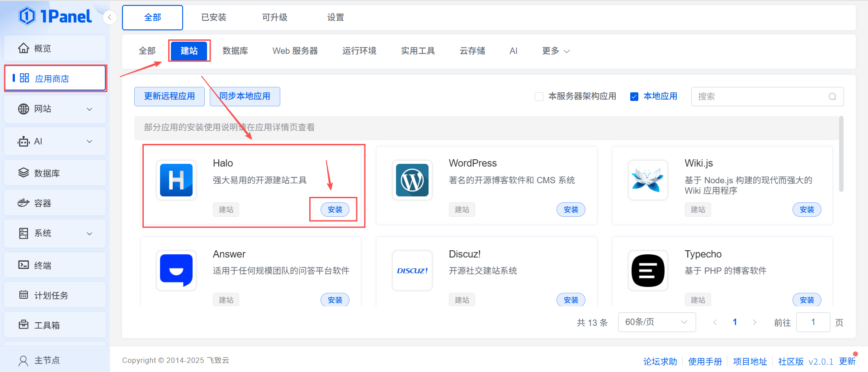The image size is (868, 372).
Task: Open the Wiki.js app logo
Action: point(648,180)
